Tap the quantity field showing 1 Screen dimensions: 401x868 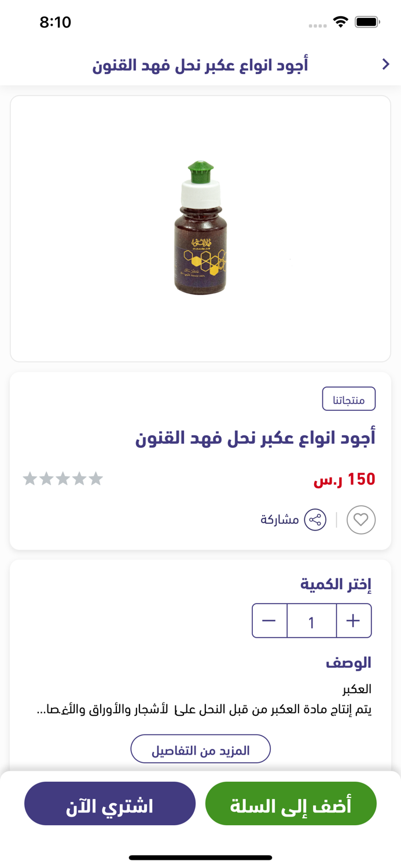(311, 620)
